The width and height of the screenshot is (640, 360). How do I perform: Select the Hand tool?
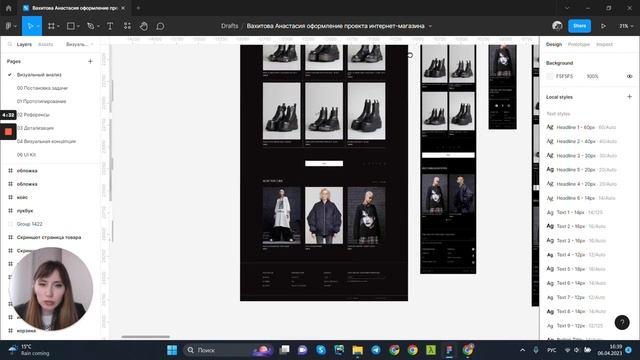(x=144, y=26)
